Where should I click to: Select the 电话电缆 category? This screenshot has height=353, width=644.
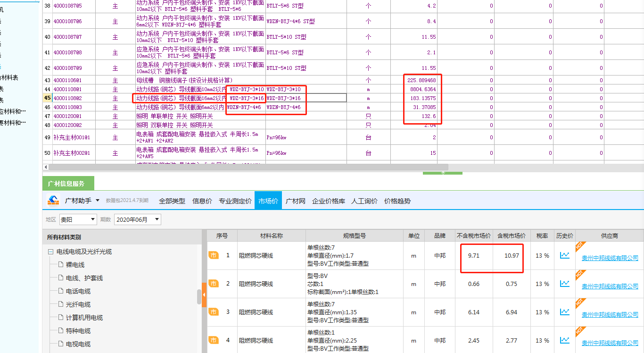click(78, 291)
